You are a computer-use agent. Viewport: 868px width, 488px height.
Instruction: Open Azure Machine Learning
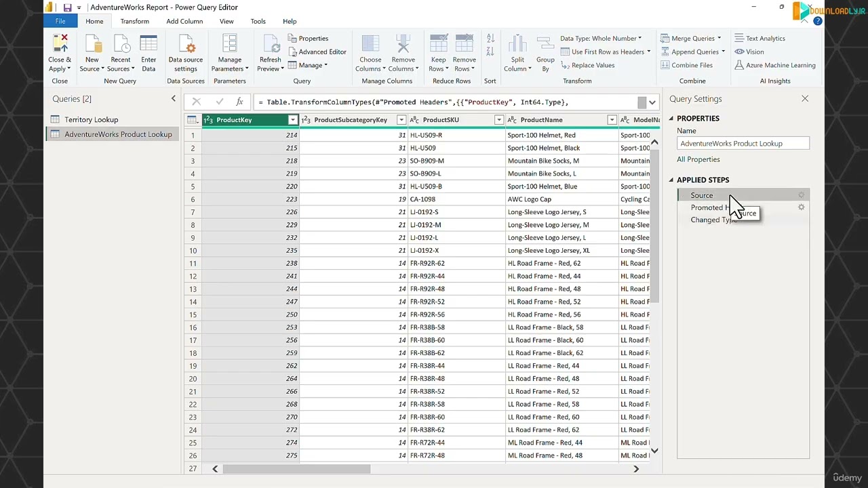(x=776, y=65)
